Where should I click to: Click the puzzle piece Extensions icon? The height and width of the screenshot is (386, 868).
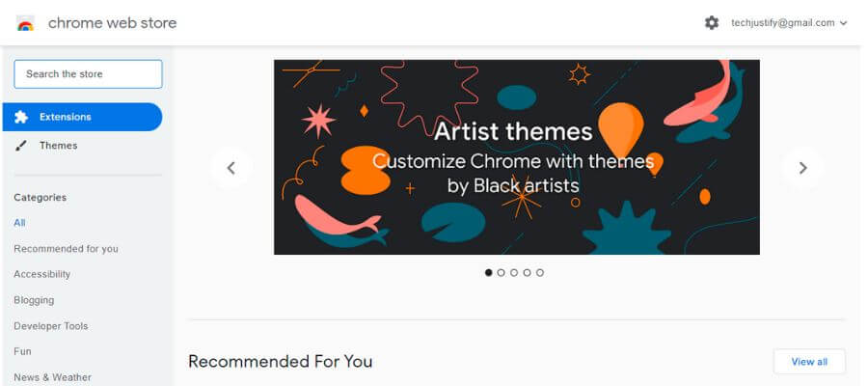pyautogui.click(x=21, y=117)
